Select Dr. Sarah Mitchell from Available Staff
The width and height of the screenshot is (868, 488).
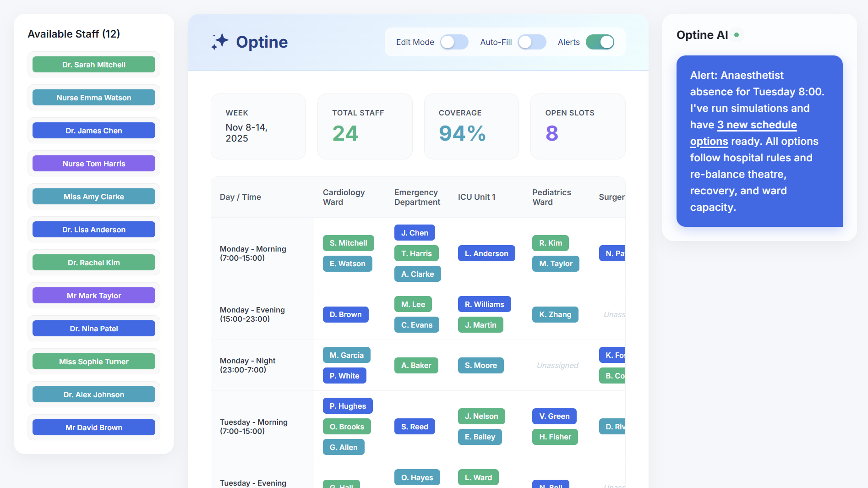[x=93, y=64]
